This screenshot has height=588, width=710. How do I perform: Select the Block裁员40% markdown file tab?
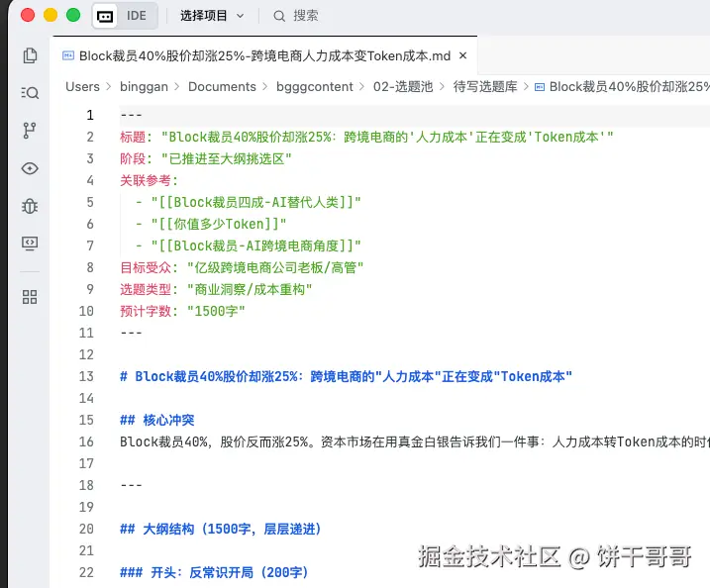(264, 55)
